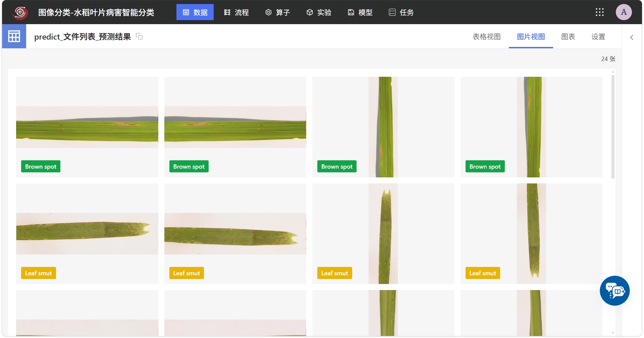Switch to the 图表 chart tab
The image size is (644, 338).
[x=568, y=37]
